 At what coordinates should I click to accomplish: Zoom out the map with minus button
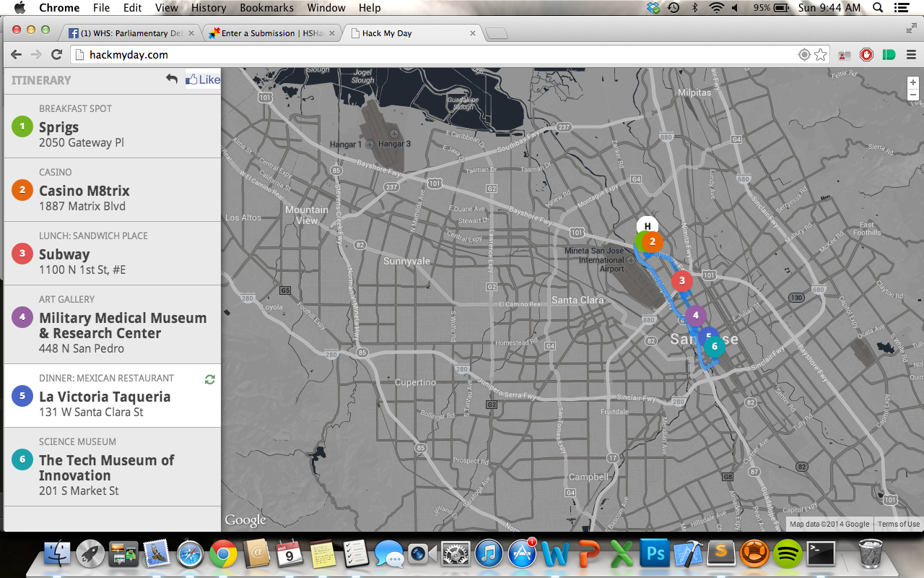click(x=913, y=95)
